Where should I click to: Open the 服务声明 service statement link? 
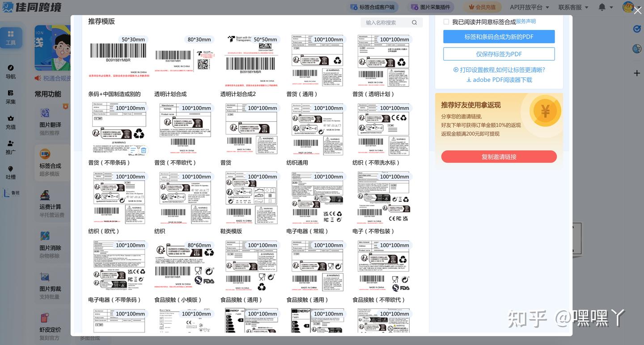[x=526, y=21]
